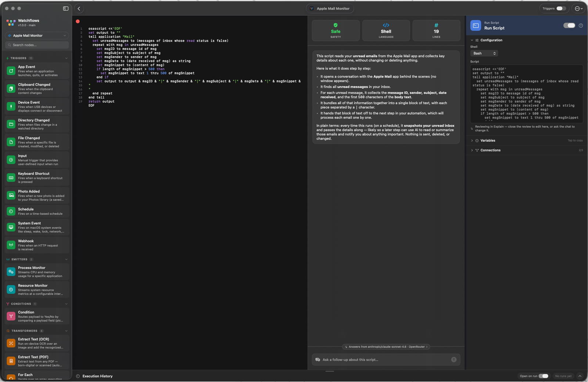Expand the Variables section

click(x=472, y=140)
